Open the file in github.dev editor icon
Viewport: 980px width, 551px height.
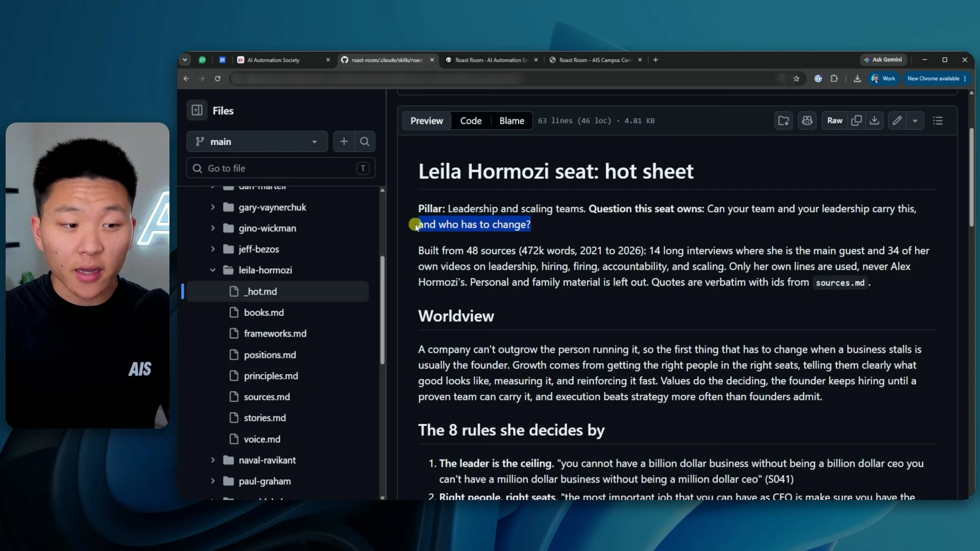tap(783, 120)
